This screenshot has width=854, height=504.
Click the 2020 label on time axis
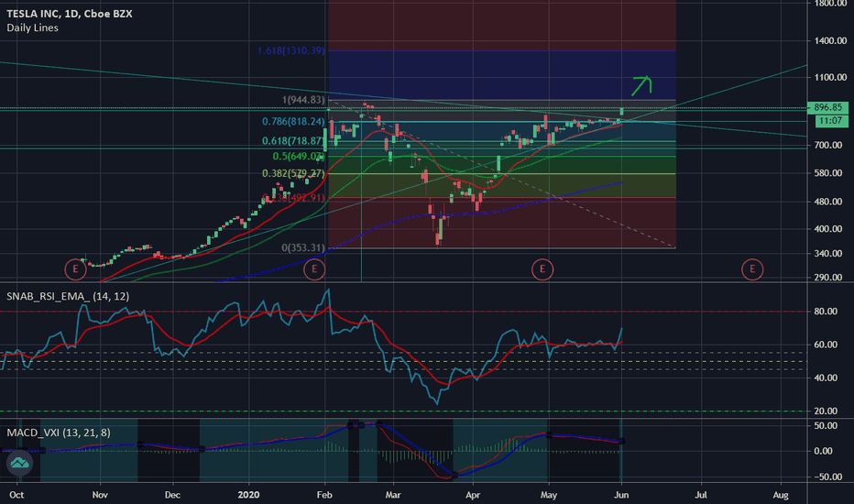coord(249,495)
